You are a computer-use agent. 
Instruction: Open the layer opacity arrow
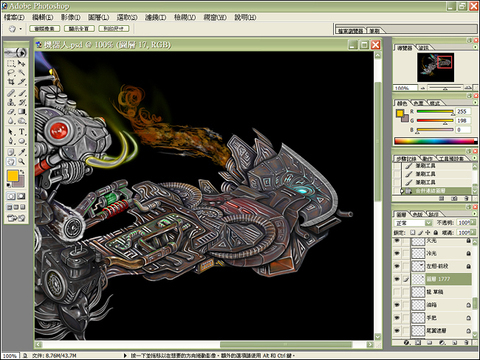coord(473,222)
